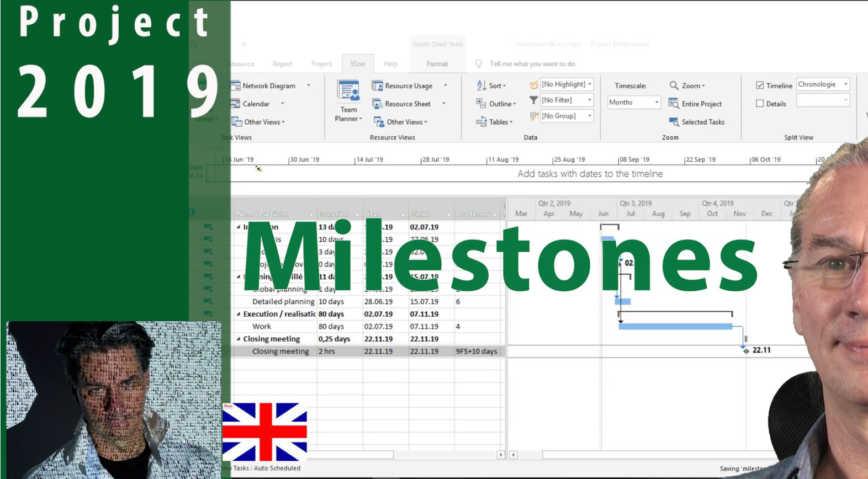The height and width of the screenshot is (479, 868).
Task: Select the 80 days duration of Work
Action: click(x=340, y=327)
